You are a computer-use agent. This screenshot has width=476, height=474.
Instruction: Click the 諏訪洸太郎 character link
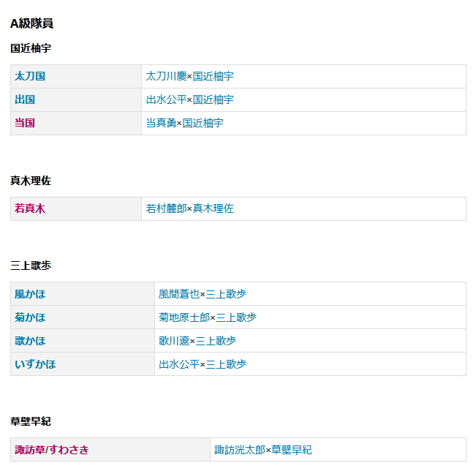click(240, 450)
